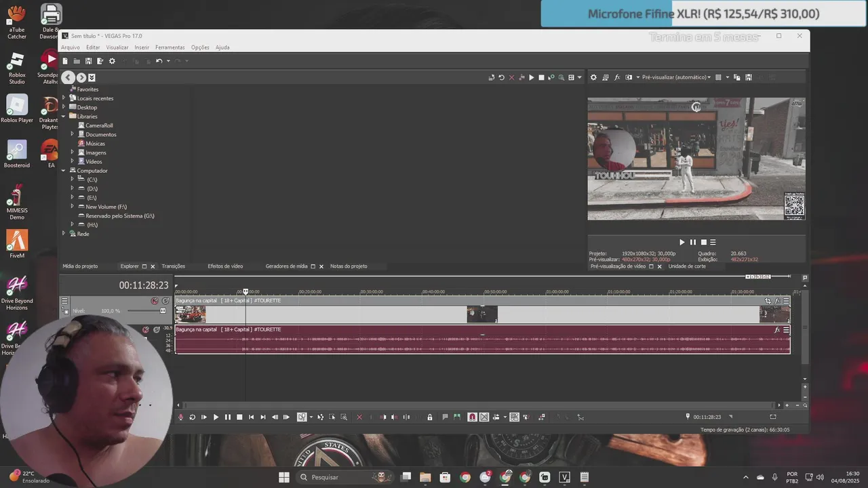Viewport: 868px width, 488px height.
Task: Open the edit tool dropdown arrow
Action: pyautogui.click(x=311, y=418)
